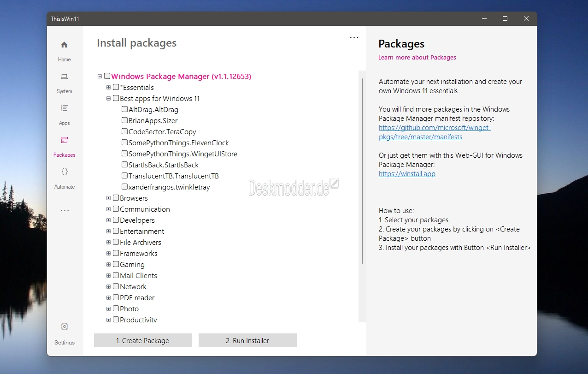This screenshot has width=588, height=374.
Task: Maximize the ThisIsWin11 window
Action: click(505, 18)
